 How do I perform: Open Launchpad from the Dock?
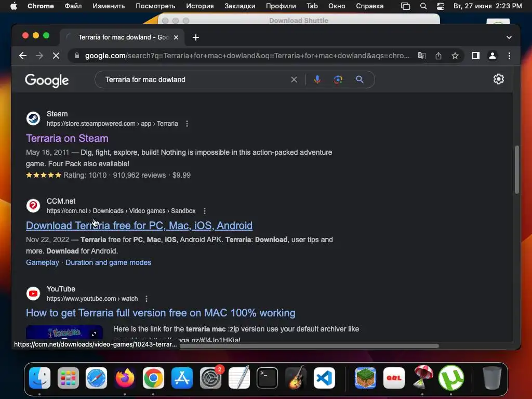[x=68, y=378]
